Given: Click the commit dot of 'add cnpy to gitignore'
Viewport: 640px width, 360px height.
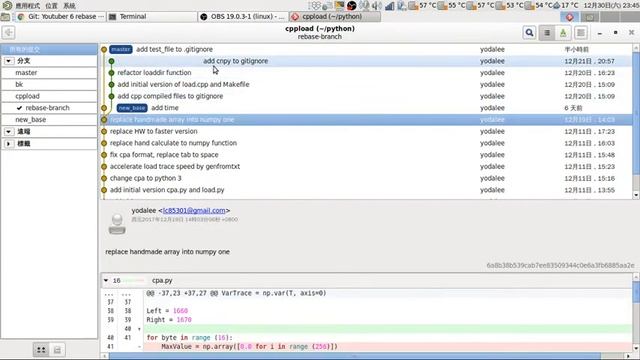Looking at the screenshot, I should [x=111, y=61].
